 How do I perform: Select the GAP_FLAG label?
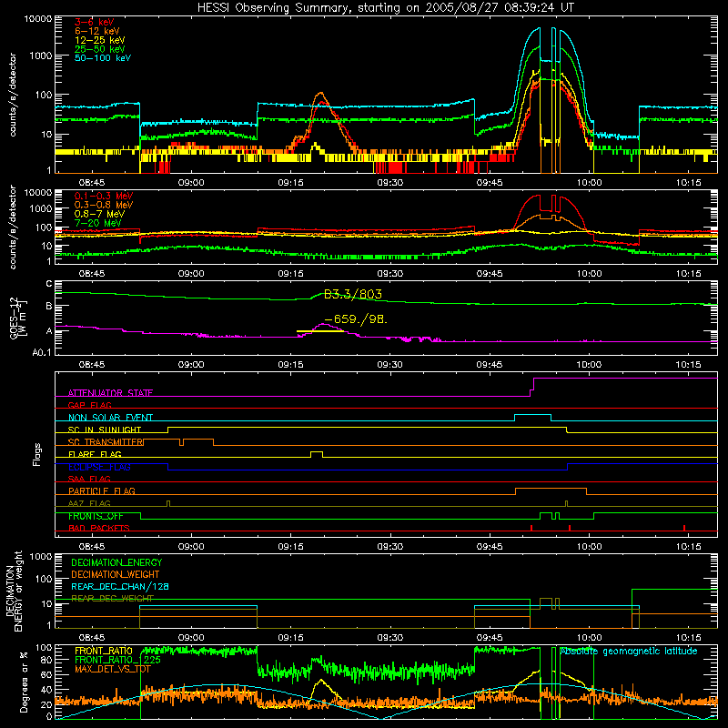click(89, 405)
